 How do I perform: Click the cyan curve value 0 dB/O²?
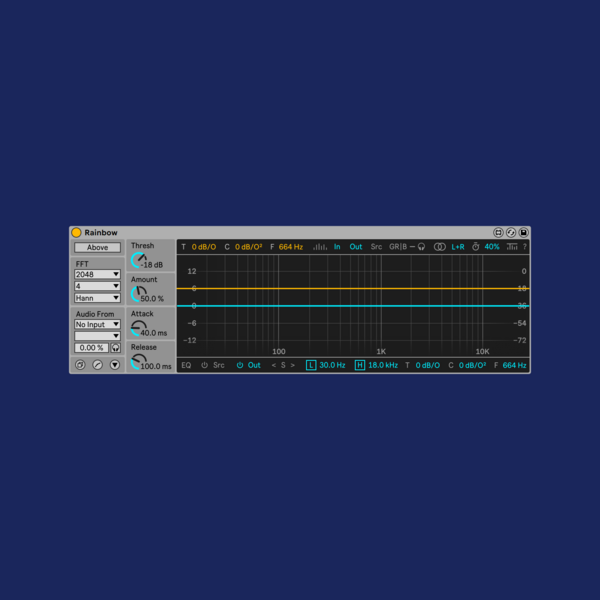pyautogui.click(x=472, y=365)
